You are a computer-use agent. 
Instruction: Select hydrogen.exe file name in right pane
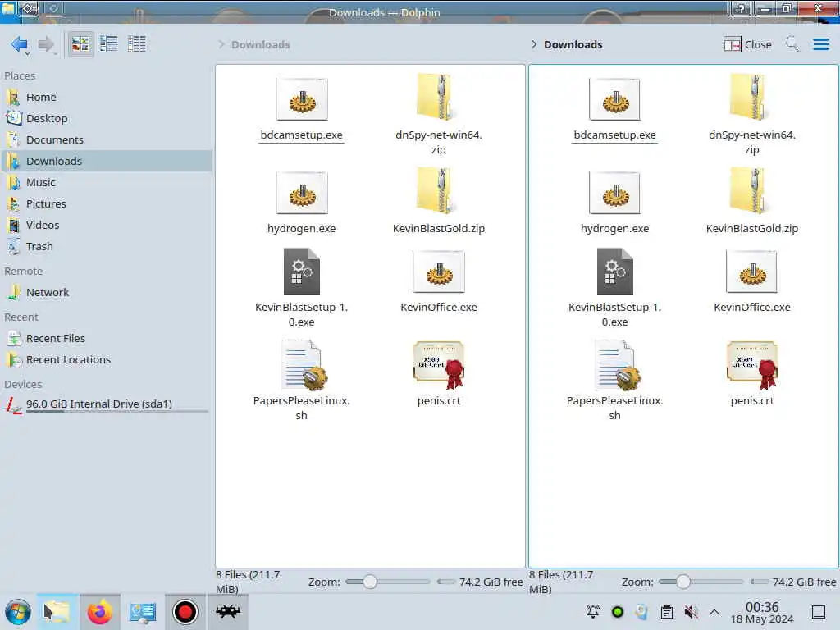[x=614, y=229]
